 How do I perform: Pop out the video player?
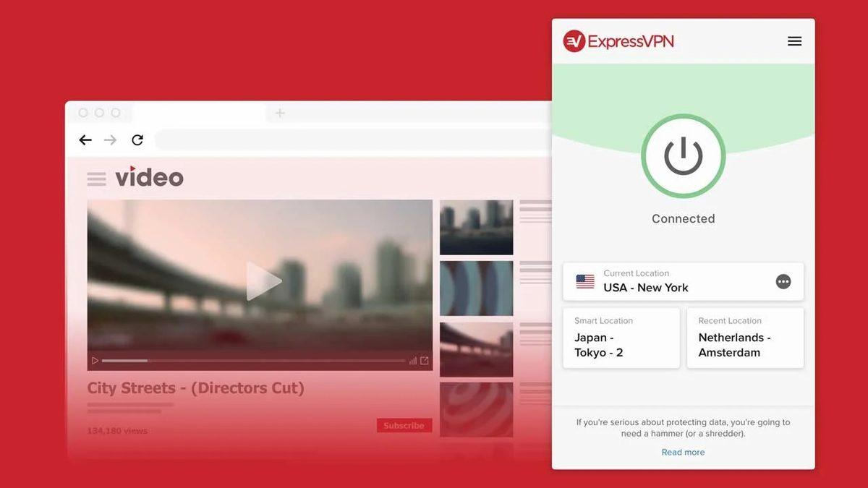click(423, 359)
